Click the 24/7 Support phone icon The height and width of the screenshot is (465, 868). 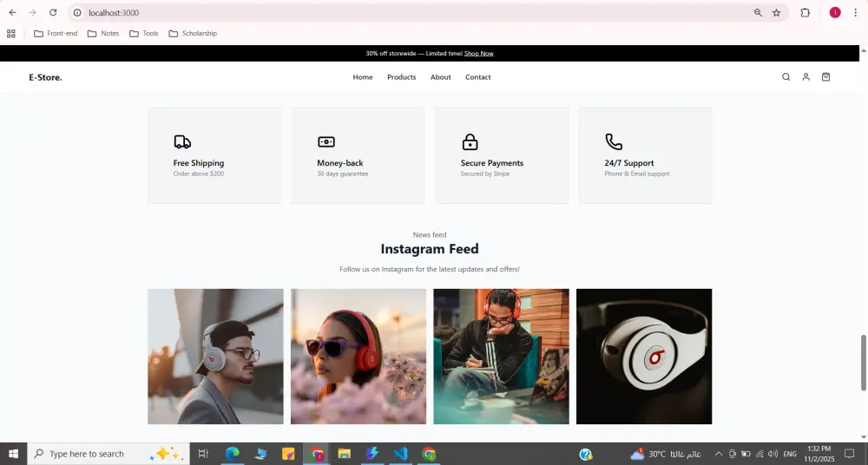point(614,141)
